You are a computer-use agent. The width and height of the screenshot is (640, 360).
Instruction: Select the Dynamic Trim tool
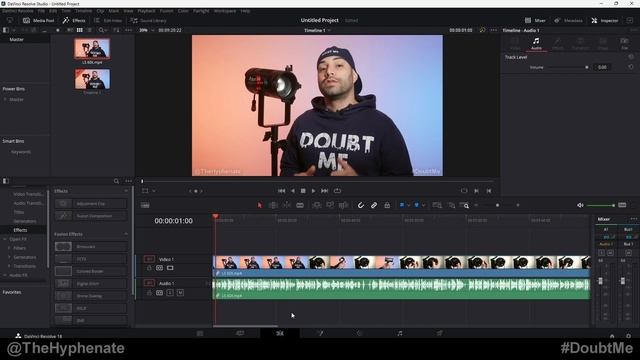tap(287, 205)
